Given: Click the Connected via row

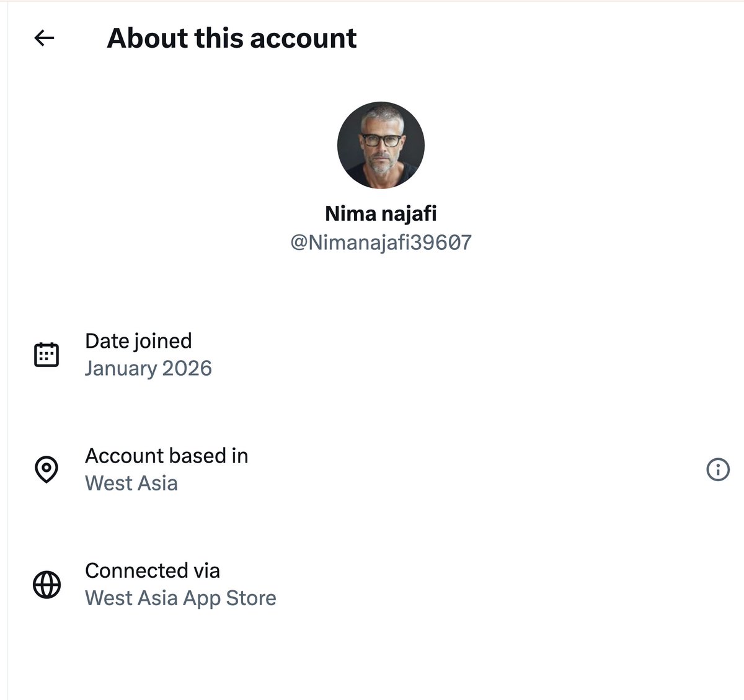Looking at the screenshot, I should (x=376, y=584).
